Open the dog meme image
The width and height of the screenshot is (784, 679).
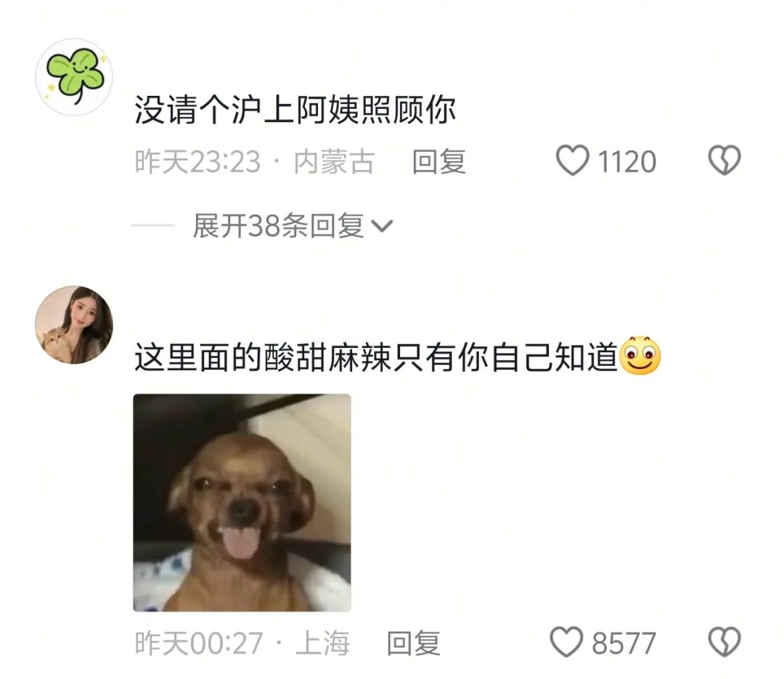click(242, 503)
